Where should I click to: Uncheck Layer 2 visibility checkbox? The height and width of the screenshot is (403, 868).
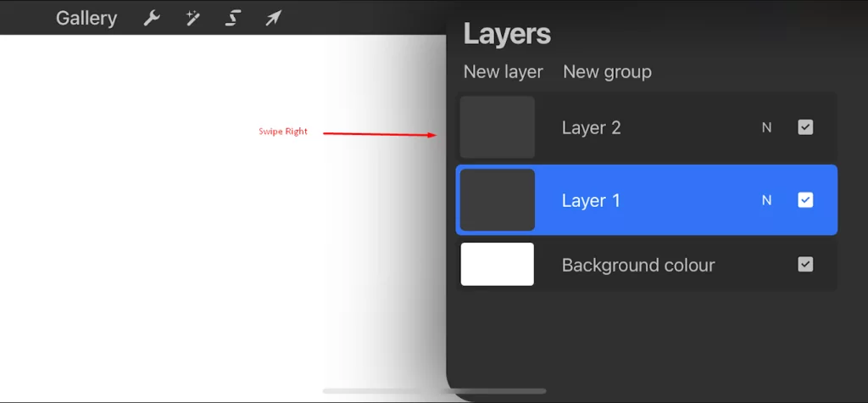point(805,127)
